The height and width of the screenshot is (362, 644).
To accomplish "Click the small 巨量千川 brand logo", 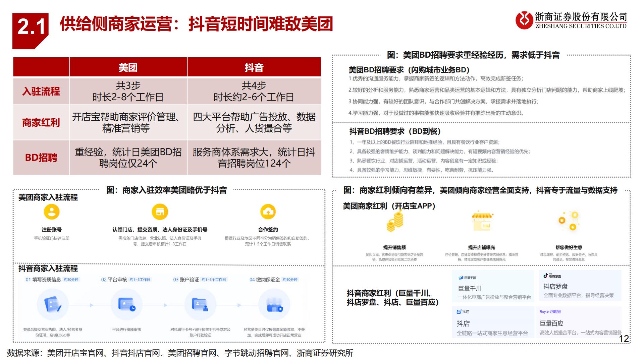I will [x=467, y=278].
